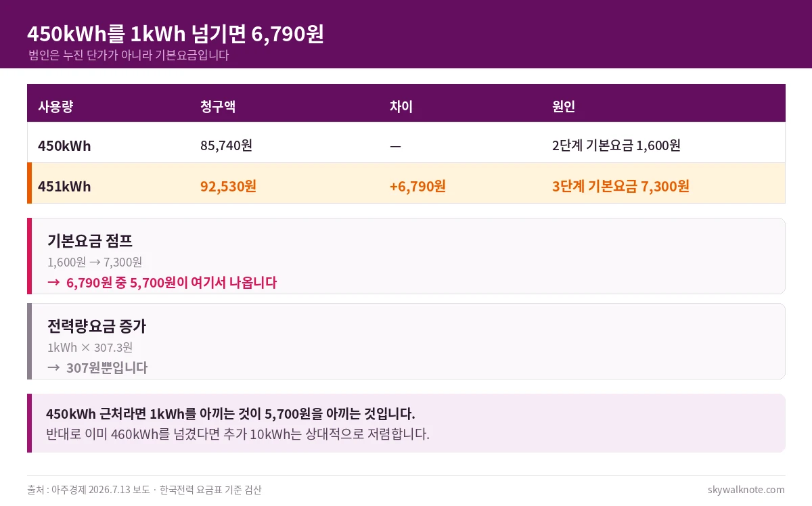812x506 pixels.
Task: Click '2단계 기본요금 1,600원' cell
Action: coord(616,145)
